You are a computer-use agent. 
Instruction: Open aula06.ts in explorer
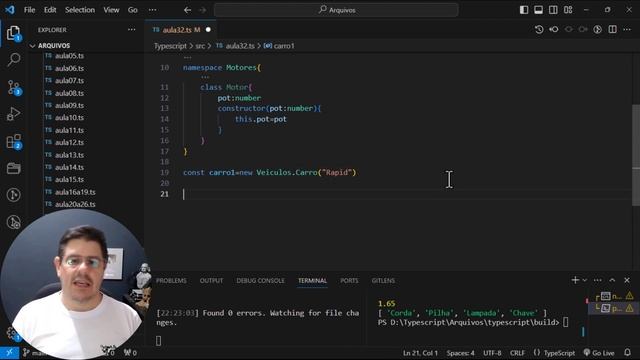coord(69,68)
